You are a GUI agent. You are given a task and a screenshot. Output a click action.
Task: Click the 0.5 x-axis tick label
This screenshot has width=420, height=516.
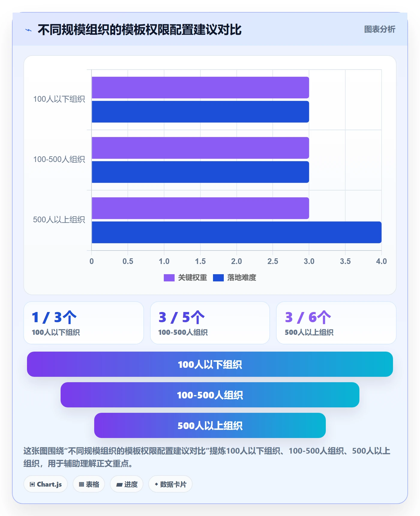point(128,261)
